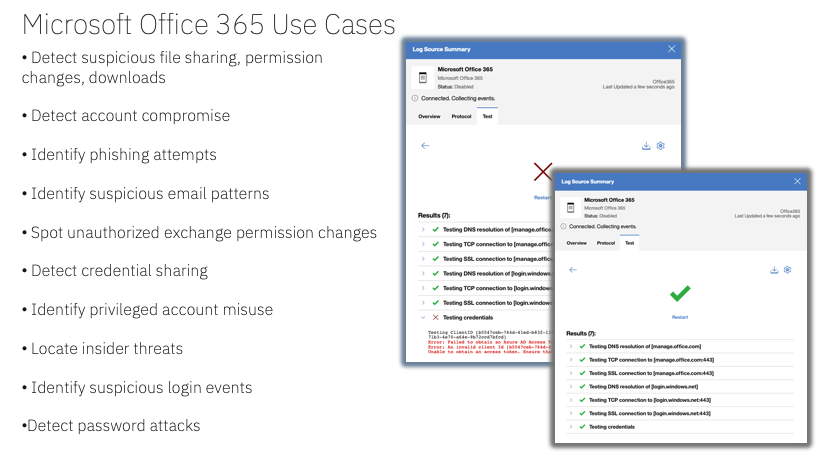
Task: Click 'Results (7):' heading in successful-test window
Action: point(581,333)
